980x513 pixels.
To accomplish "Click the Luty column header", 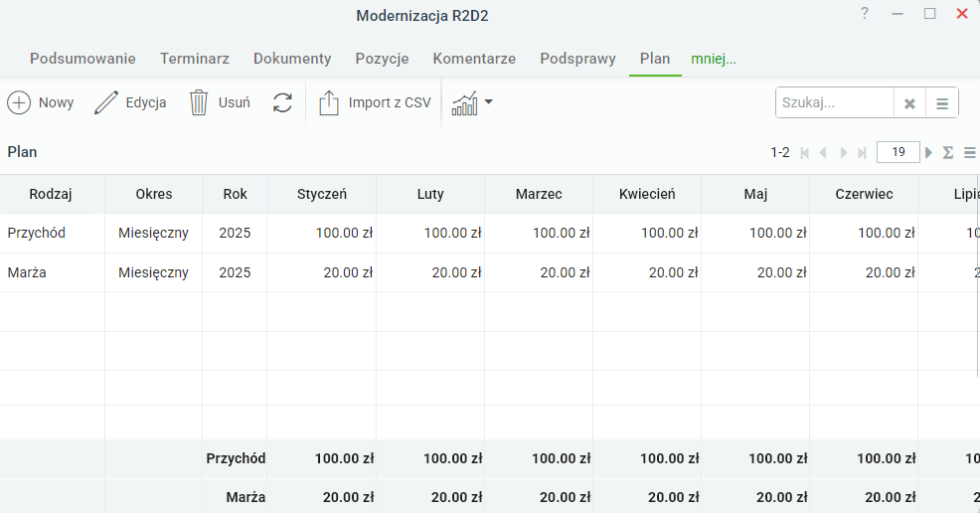I will 430,194.
